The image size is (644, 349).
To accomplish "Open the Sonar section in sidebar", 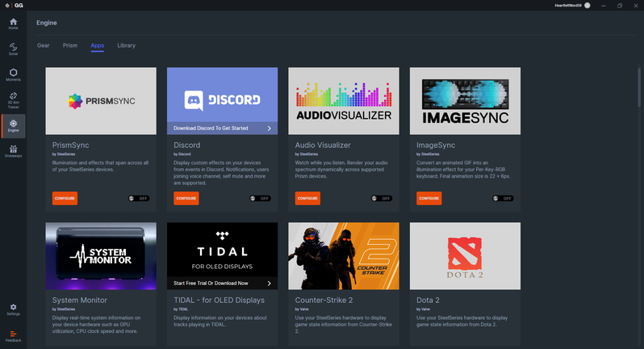I will click(13, 49).
